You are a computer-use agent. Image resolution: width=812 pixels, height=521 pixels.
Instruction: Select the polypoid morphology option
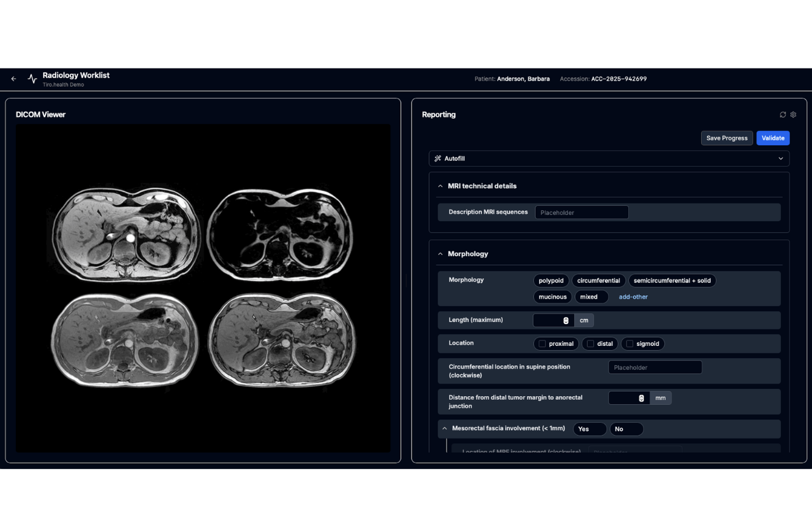click(x=550, y=280)
